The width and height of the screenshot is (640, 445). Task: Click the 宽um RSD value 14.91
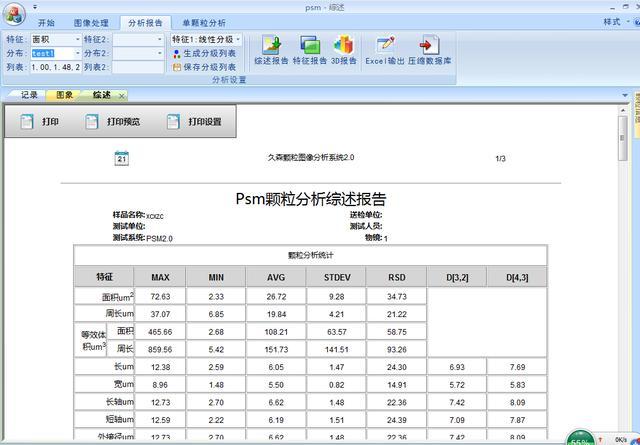[x=397, y=385]
